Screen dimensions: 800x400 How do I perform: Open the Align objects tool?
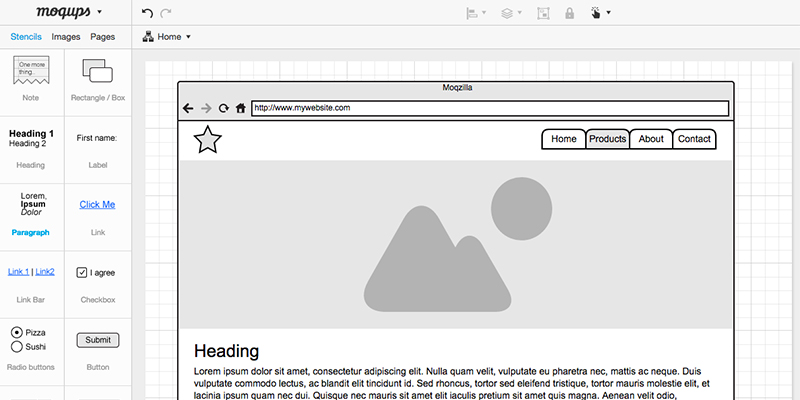tap(472, 13)
